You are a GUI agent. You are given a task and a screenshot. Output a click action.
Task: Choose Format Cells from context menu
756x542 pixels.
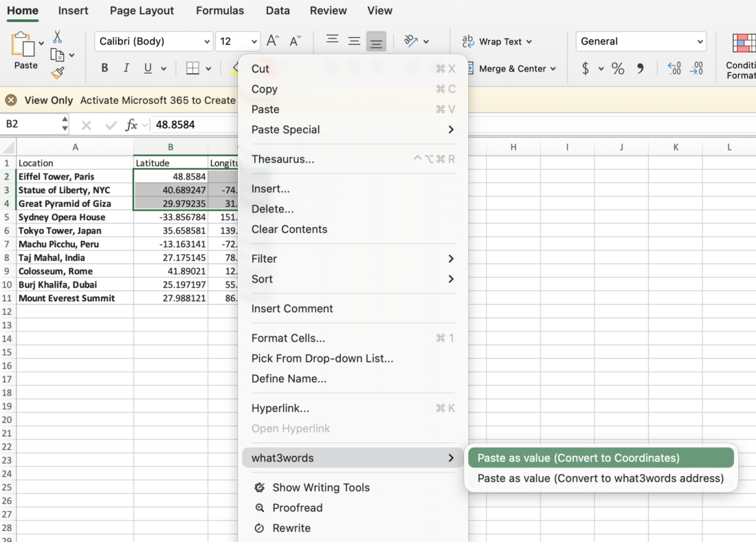pyautogui.click(x=289, y=338)
